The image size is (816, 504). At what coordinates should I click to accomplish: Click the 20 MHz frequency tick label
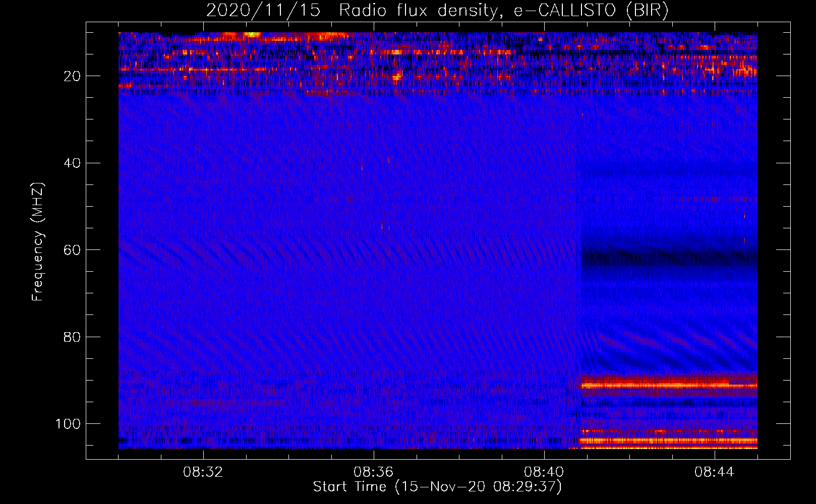73,76
